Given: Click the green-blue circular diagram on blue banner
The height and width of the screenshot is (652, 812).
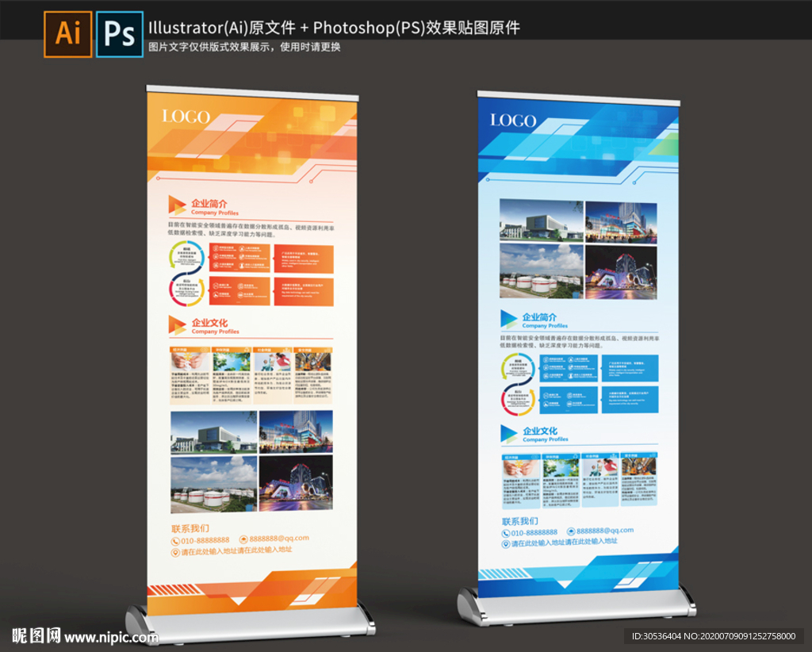Looking at the screenshot, I should point(519,367).
